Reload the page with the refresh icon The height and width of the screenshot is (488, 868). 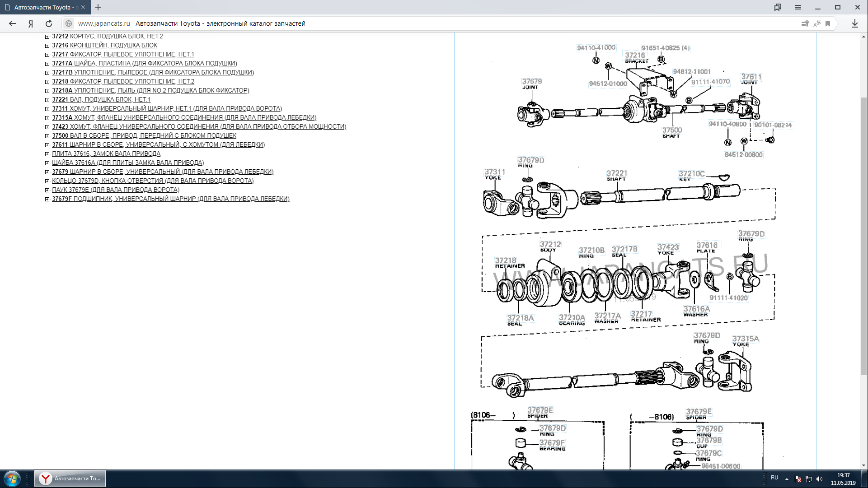coord(49,23)
